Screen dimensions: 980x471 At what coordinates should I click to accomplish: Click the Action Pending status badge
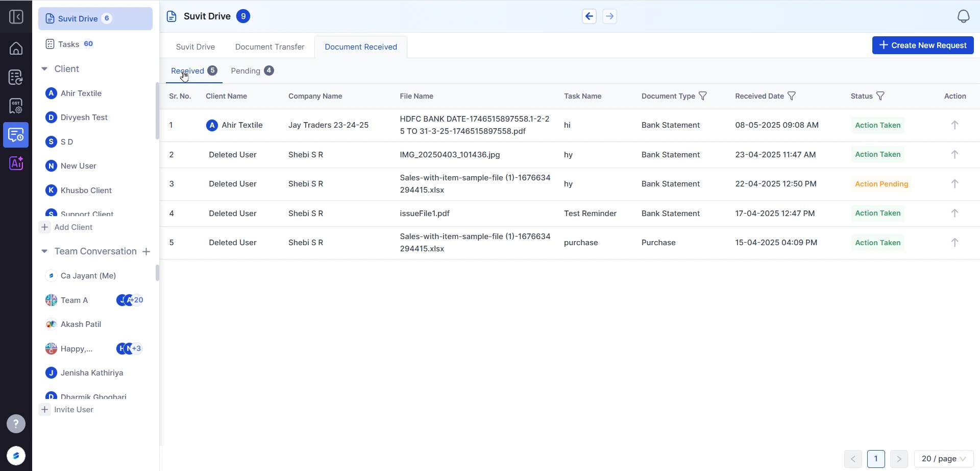(x=881, y=184)
